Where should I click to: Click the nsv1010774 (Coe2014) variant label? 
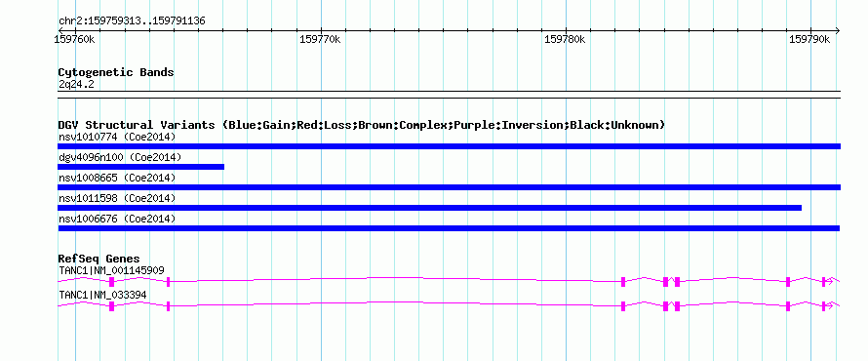[x=117, y=137]
